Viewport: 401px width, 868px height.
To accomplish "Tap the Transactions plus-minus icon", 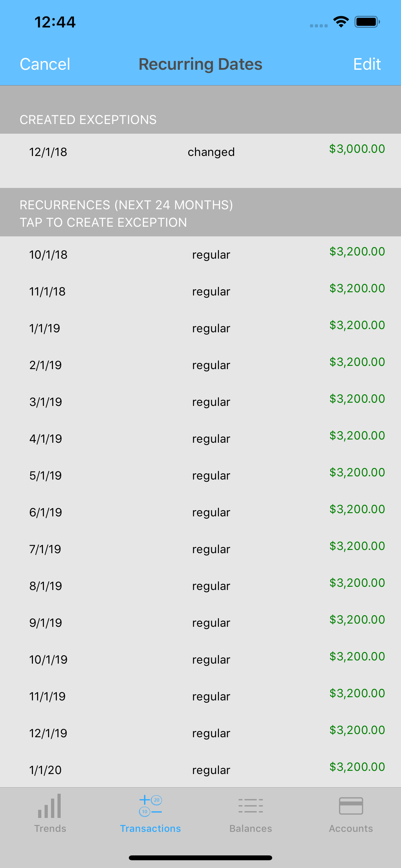I will (150, 806).
